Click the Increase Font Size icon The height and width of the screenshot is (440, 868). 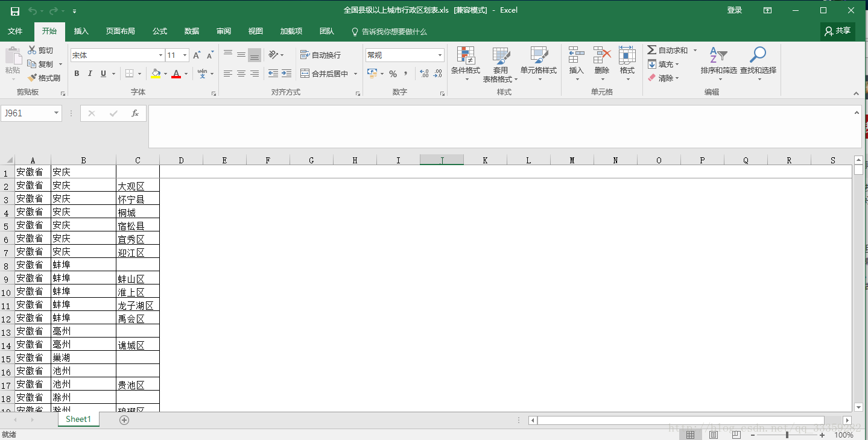197,55
